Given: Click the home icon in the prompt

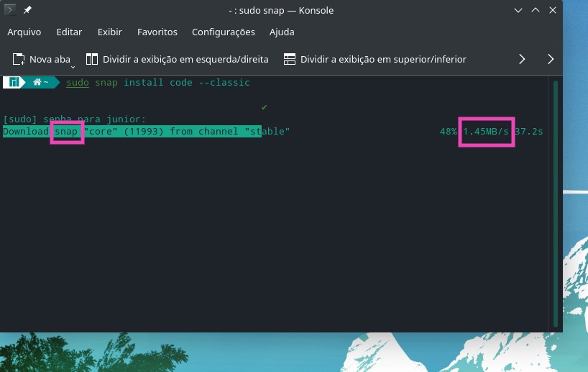Looking at the screenshot, I should (x=37, y=82).
